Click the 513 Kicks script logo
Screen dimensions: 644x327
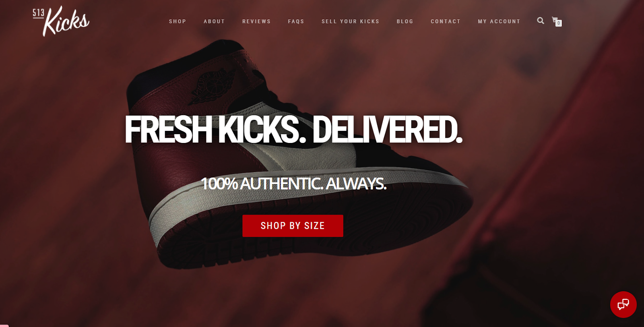point(61,21)
